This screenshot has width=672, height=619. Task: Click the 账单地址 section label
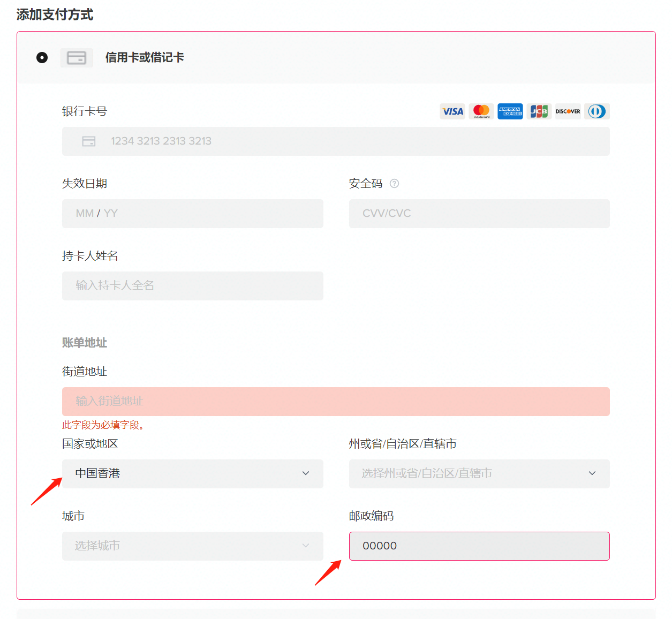[85, 343]
